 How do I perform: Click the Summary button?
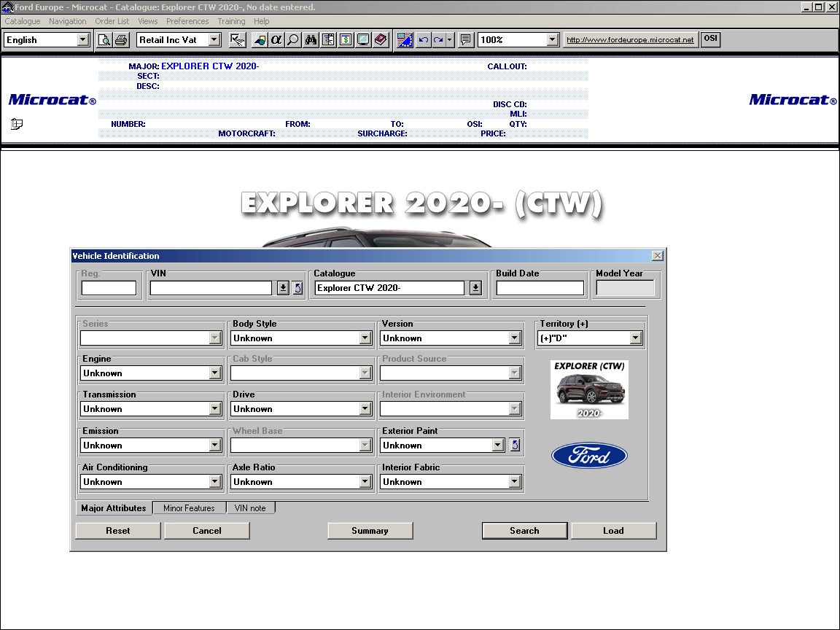pos(370,530)
